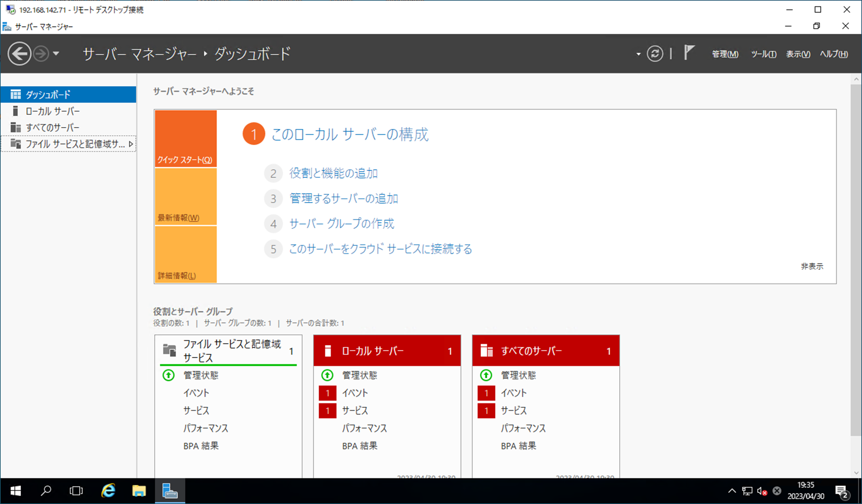The height and width of the screenshot is (504, 862).
Task: Click the back navigation arrow
Action: click(19, 53)
